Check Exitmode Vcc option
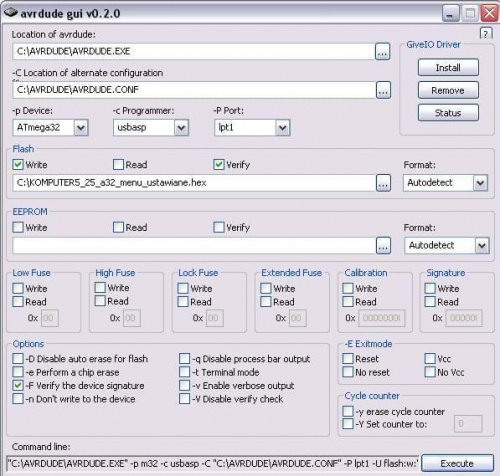The height and width of the screenshot is (476, 500). (430, 359)
